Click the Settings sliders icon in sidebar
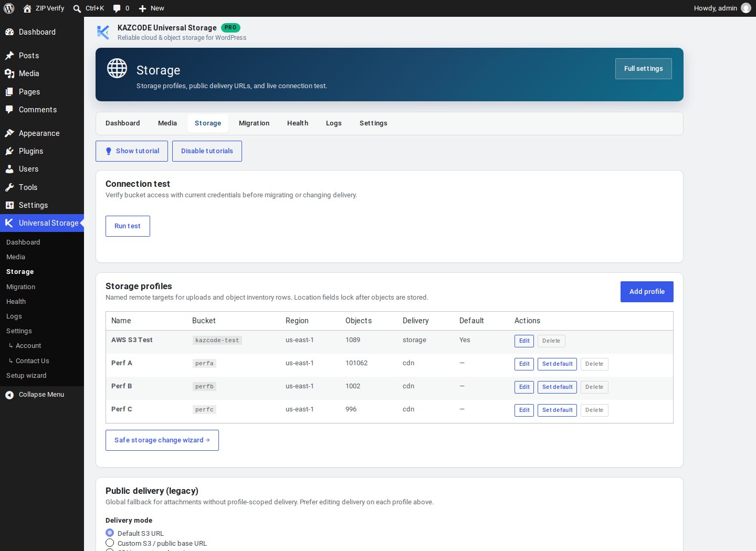The height and width of the screenshot is (551, 756). tap(9, 205)
